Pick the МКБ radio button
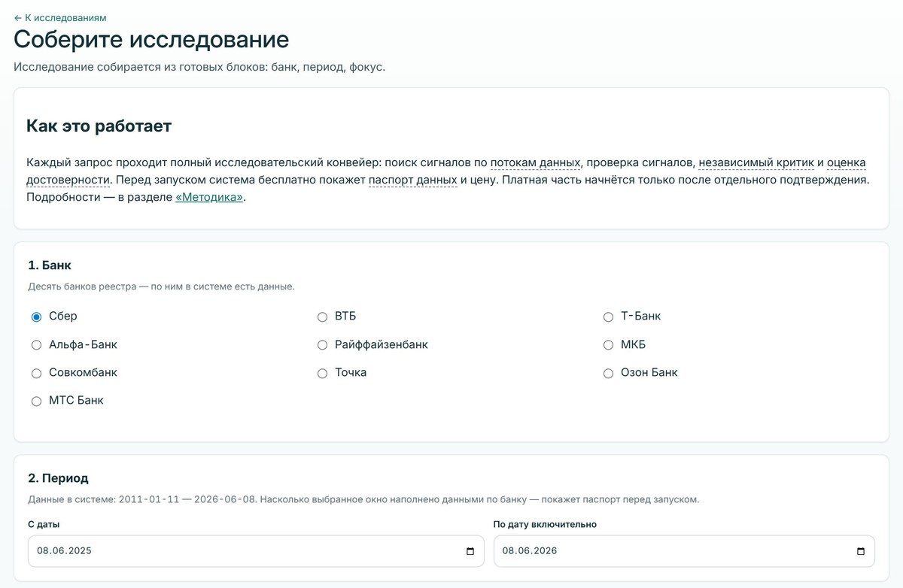The image size is (903, 588). (608, 345)
